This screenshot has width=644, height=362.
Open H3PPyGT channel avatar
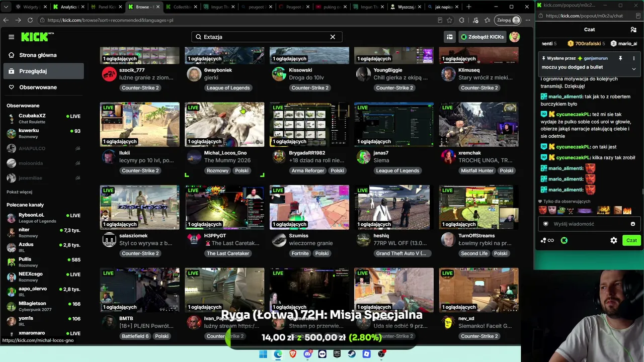point(194,239)
